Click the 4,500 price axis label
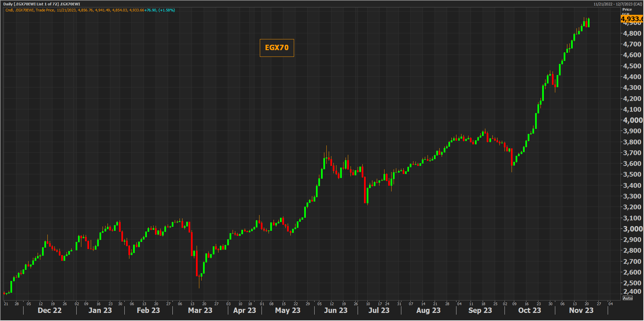The width and height of the screenshot is (644, 321). [632, 66]
